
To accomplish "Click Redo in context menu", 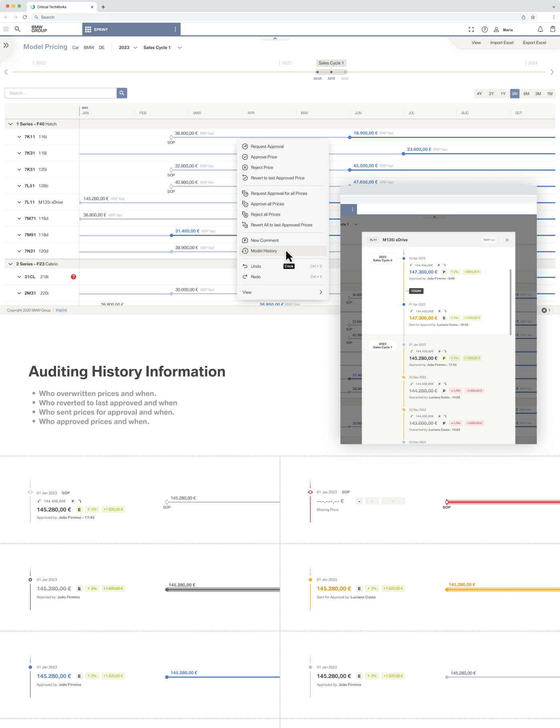I will [283, 277].
